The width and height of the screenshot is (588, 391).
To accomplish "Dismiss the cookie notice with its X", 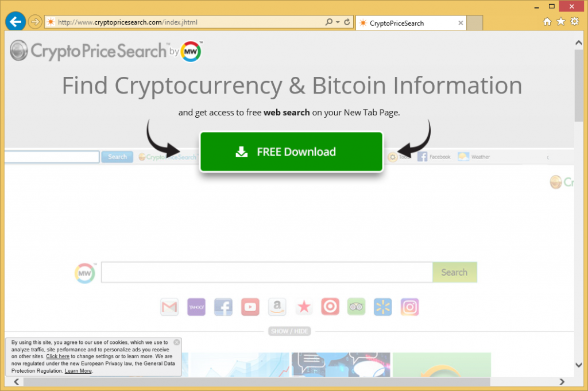I will point(177,342).
